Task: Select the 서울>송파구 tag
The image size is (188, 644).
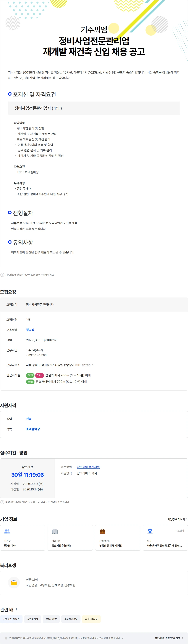Action: 91,619
